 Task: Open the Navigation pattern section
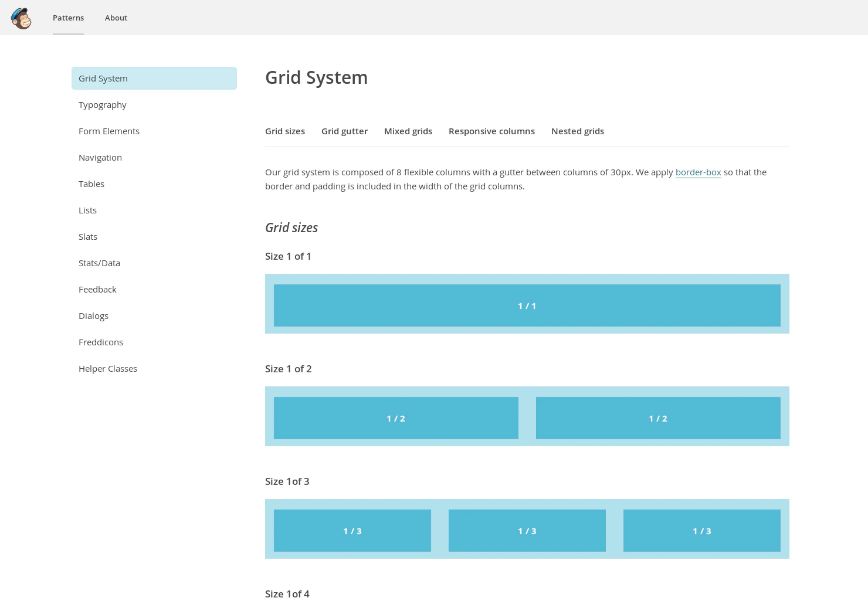(100, 157)
